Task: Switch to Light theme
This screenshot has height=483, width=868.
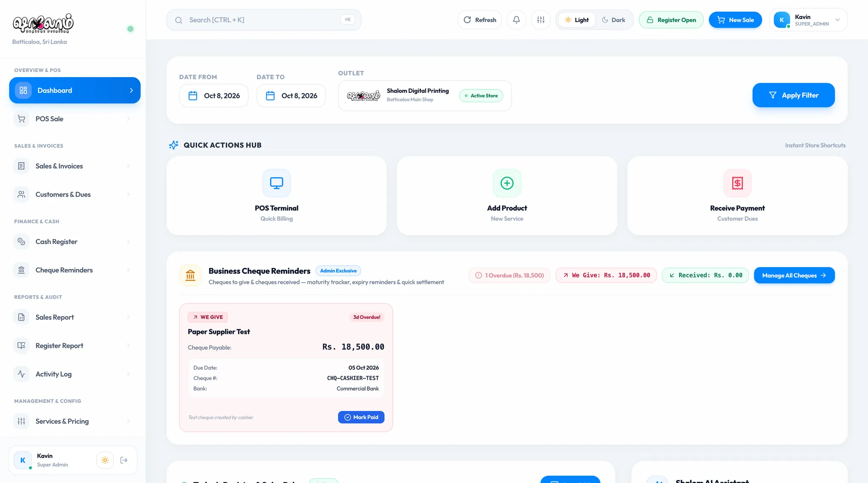Action: point(577,20)
